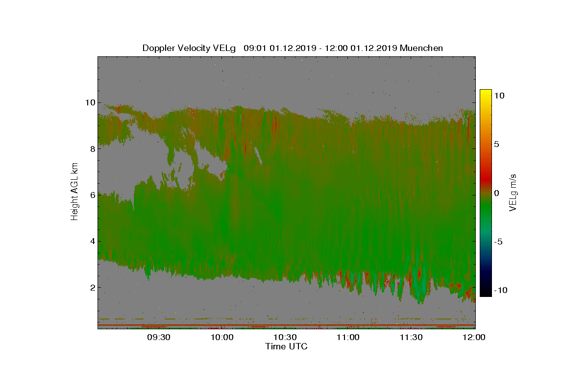Click the velocity color scale bar
This screenshot has width=588, height=392.
click(486, 193)
